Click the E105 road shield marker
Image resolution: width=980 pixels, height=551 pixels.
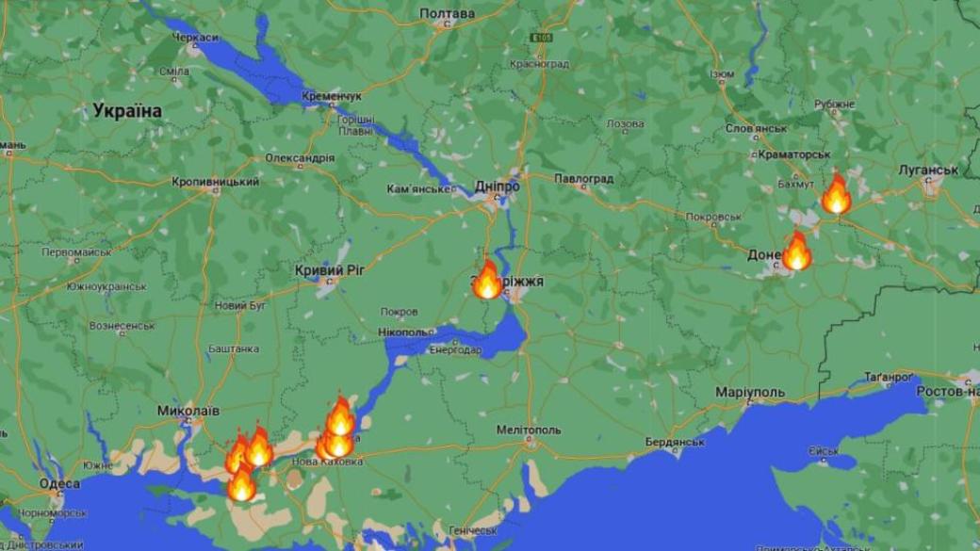pos(541,38)
